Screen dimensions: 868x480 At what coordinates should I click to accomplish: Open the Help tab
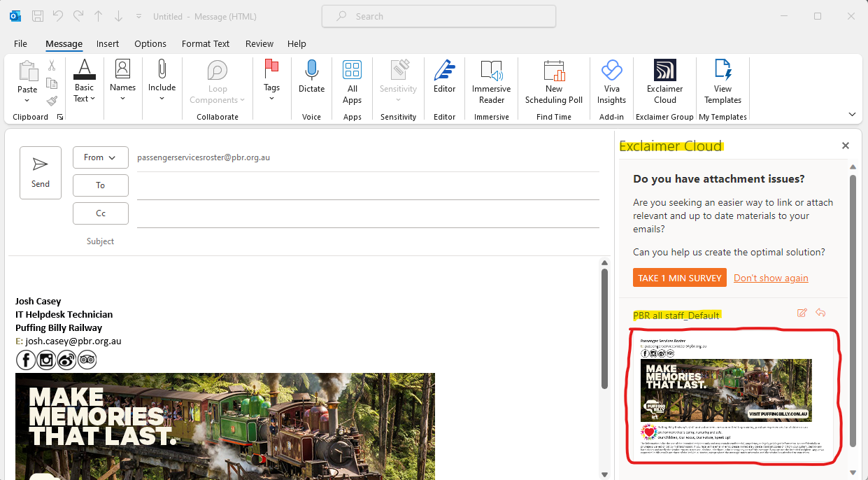point(297,43)
